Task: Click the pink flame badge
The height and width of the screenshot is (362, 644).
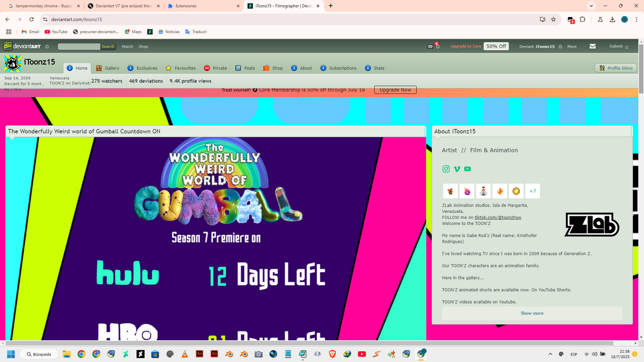Action: coord(467,191)
